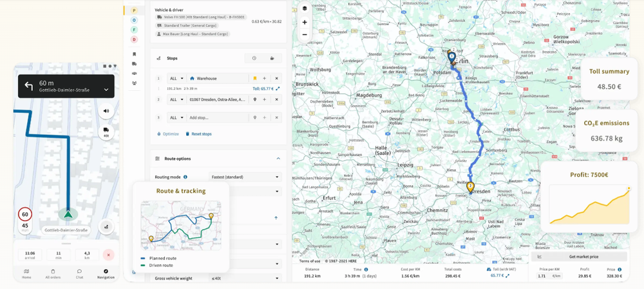The width and height of the screenshot is (644, 289).
Task: Click the Routing mode info icon
Action: tap(185, 177)
